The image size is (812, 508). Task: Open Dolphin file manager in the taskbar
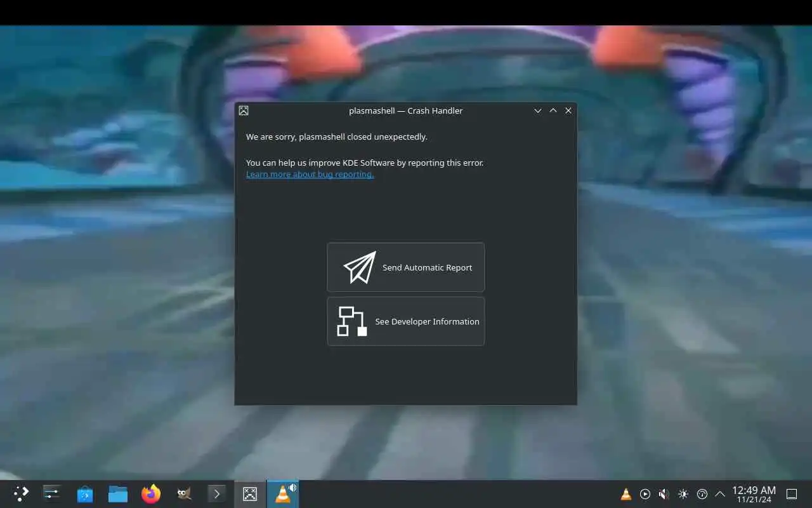pos(118,493)
